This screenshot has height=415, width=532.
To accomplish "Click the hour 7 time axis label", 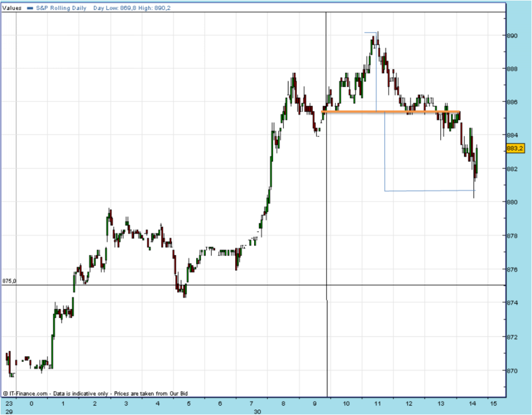I will [251, 404].
